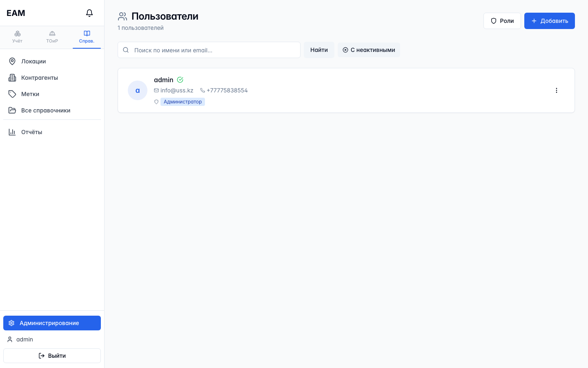Viewport: 588px width, 368px height.
Task: Open the Администрирование section
Action: [52, 323]
